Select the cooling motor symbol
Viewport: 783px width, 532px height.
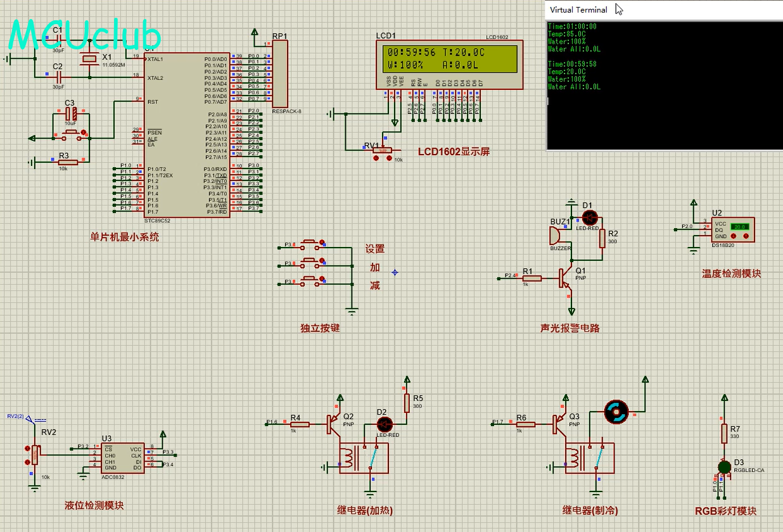point(614,411)
